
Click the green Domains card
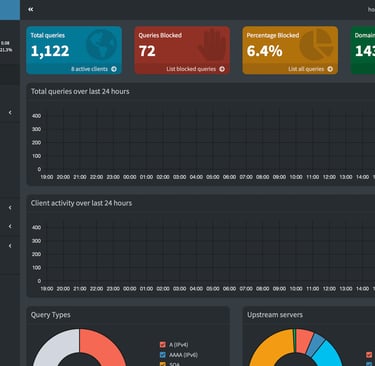[x=363, y=50]
